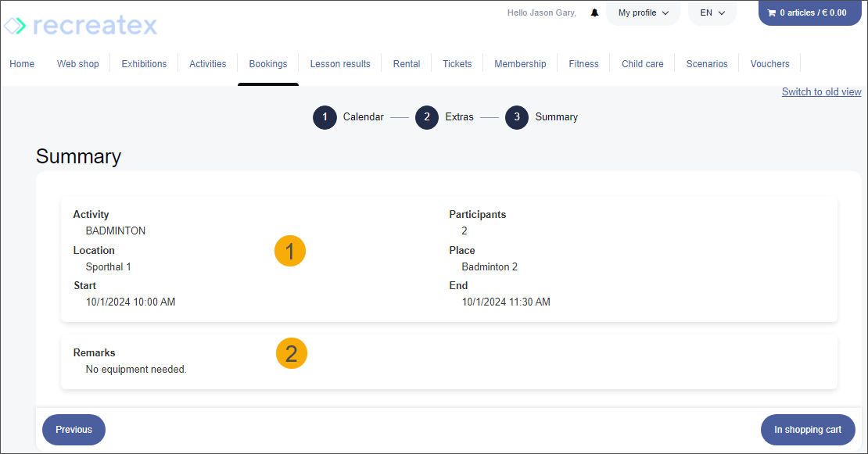The height and width of the screenshot is (454, 868).
Task: Click orange marker number 2
Action: [x=292, y=354]
